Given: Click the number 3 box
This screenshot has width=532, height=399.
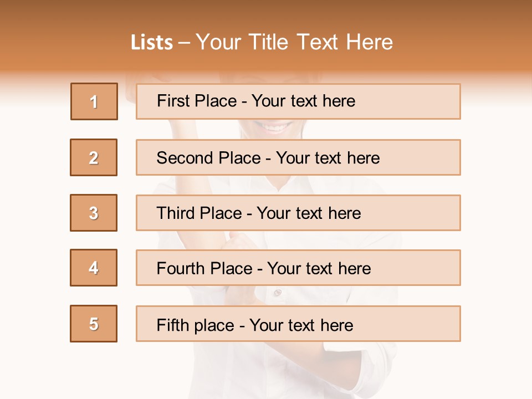Looking at the screenshot, I should 94,213.
